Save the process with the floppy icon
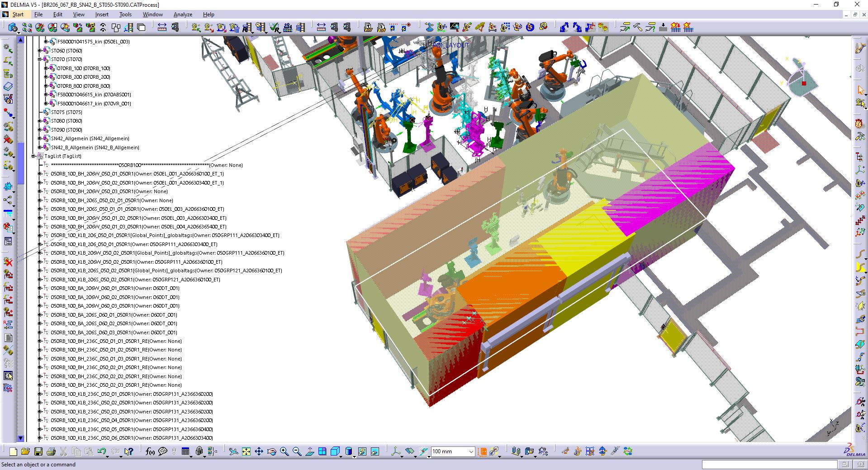This screenshot has height=470, width=868. [x=38, y=451]
